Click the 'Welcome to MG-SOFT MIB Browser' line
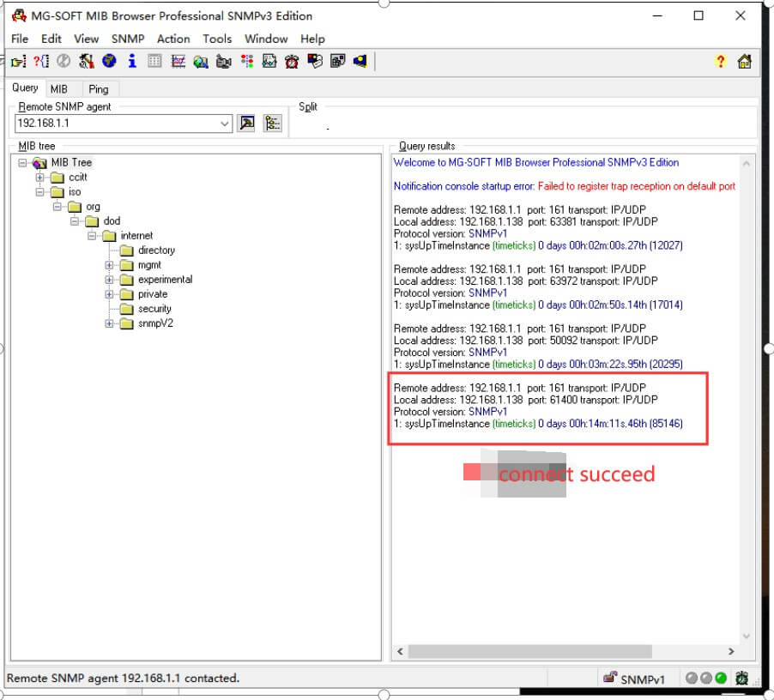Image resolution: width=774 pixels, height=700 pixels. 536,162
